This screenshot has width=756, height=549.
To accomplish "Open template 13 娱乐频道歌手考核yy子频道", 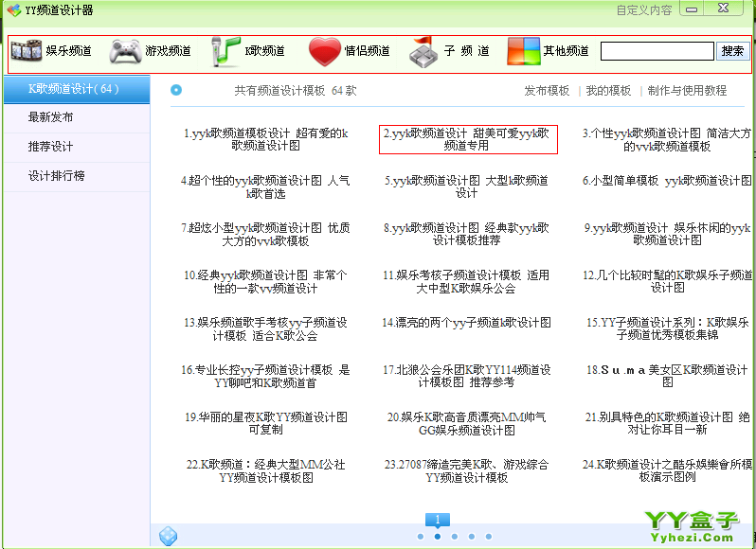I will pyautogui.click(x=265, y=328).
